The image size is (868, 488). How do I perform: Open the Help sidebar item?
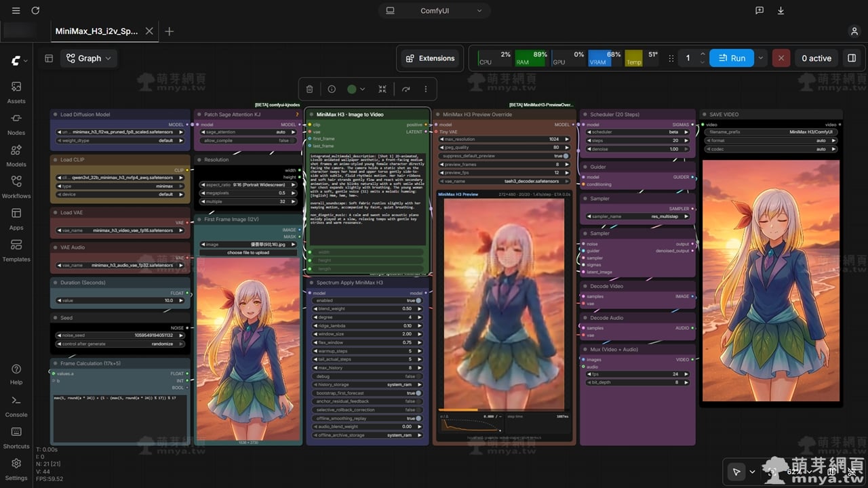16,373
